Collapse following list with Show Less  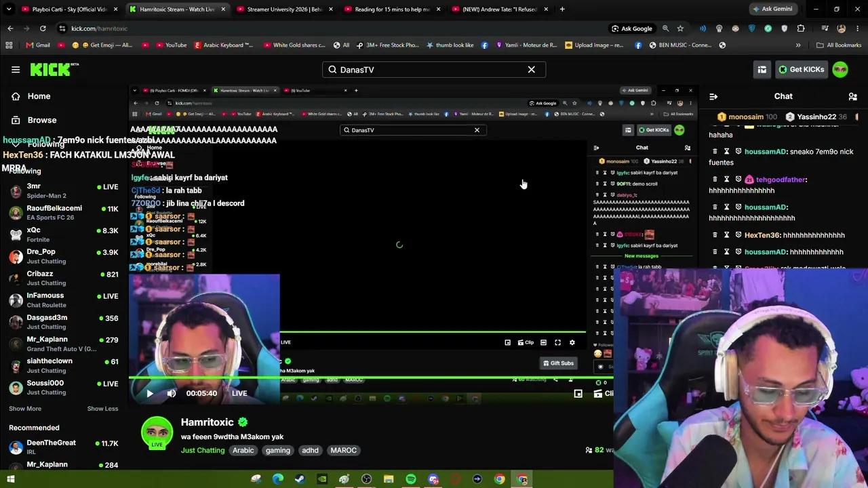[x=102, y=409]
